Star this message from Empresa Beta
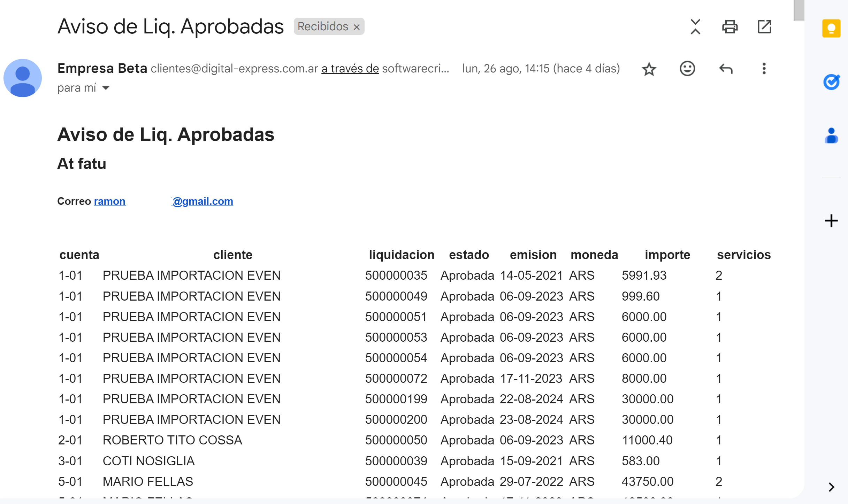Image resolution: width=848 pixels, height=504 pixels. pyautogui.click(x=649, y=69)
